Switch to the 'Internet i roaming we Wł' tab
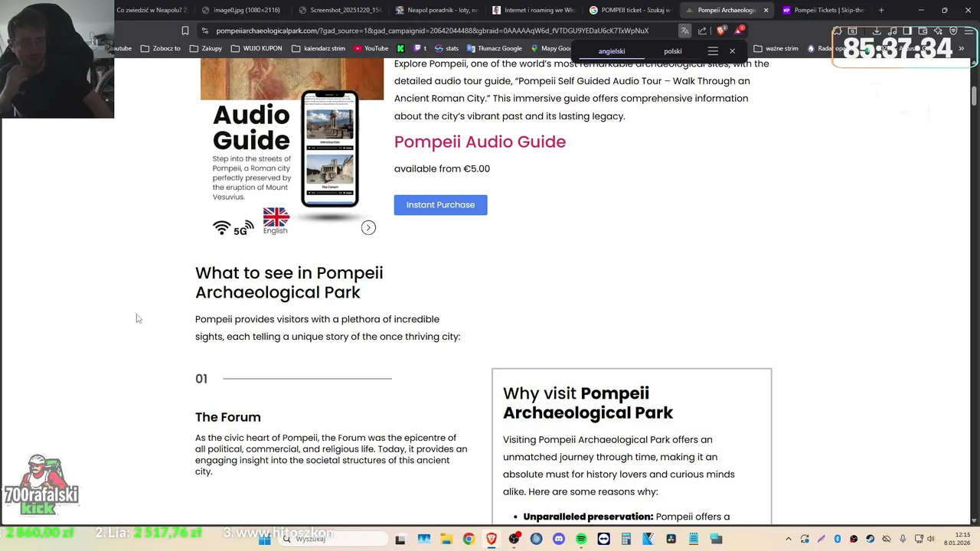980x551 pixels. (533, 10)
